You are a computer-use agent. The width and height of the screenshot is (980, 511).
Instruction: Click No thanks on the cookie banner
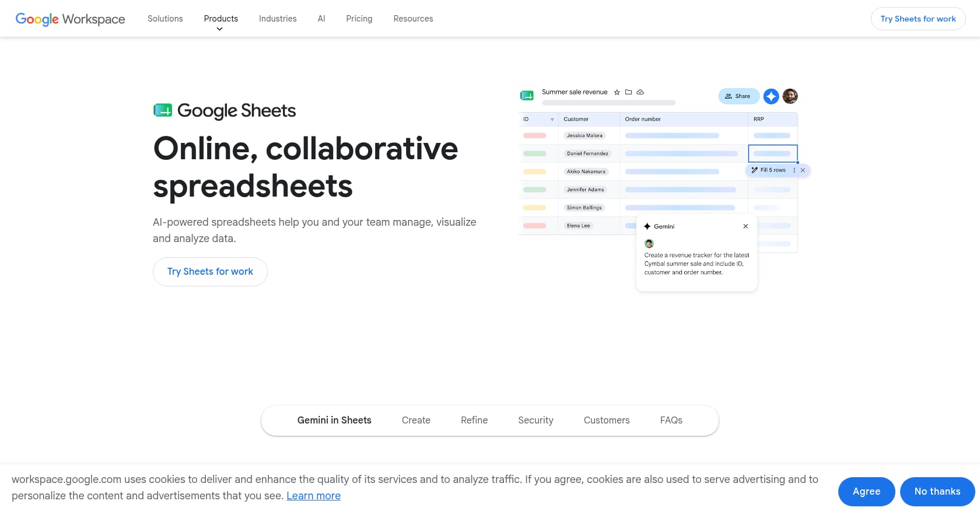(x=937, y=492)
